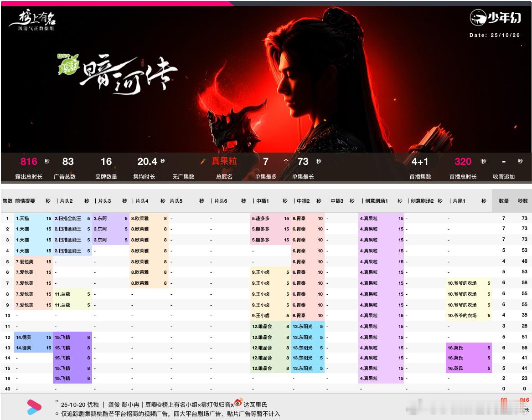This screenshot has width=532, height=420.
Task: Click the 暗河传 calligraphy title
Action: (128, 75)
